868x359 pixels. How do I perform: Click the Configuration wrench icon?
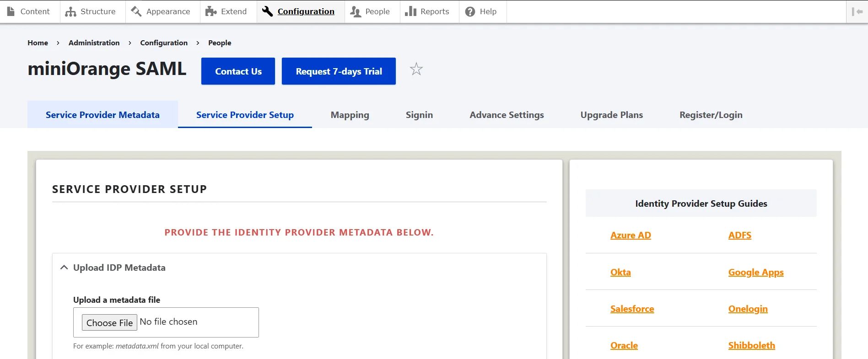[268, 11]
